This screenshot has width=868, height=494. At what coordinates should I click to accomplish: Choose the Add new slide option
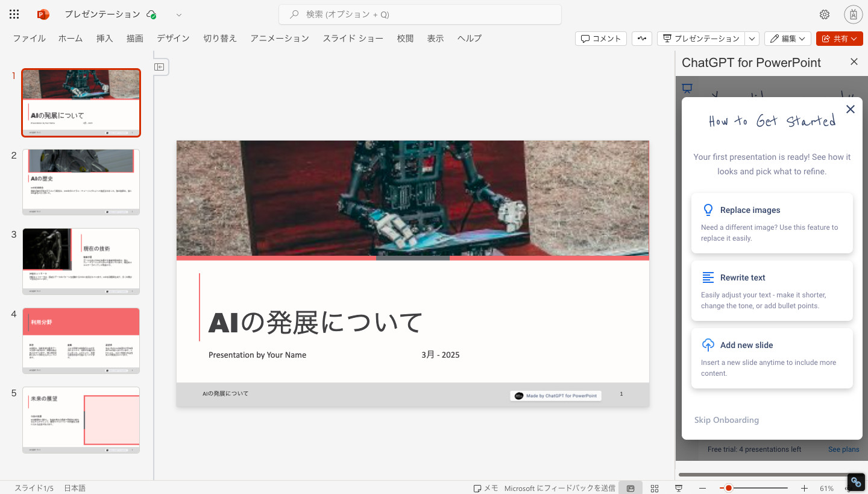tap(772, 358)
